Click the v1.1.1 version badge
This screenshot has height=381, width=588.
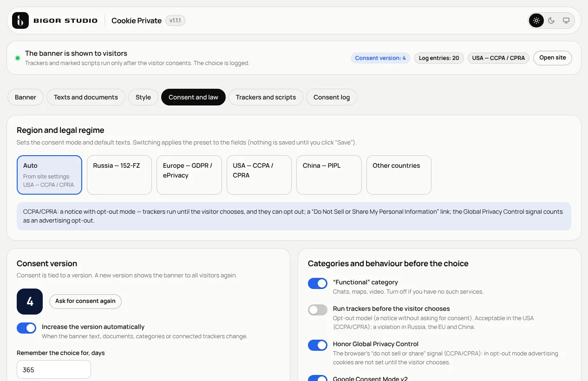[175, 20]
